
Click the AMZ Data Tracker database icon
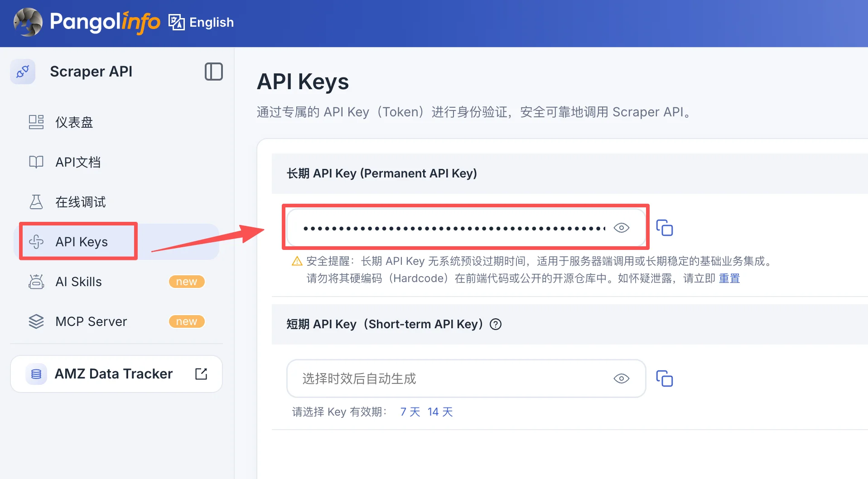pyautogui.click(x=36, y=374)
